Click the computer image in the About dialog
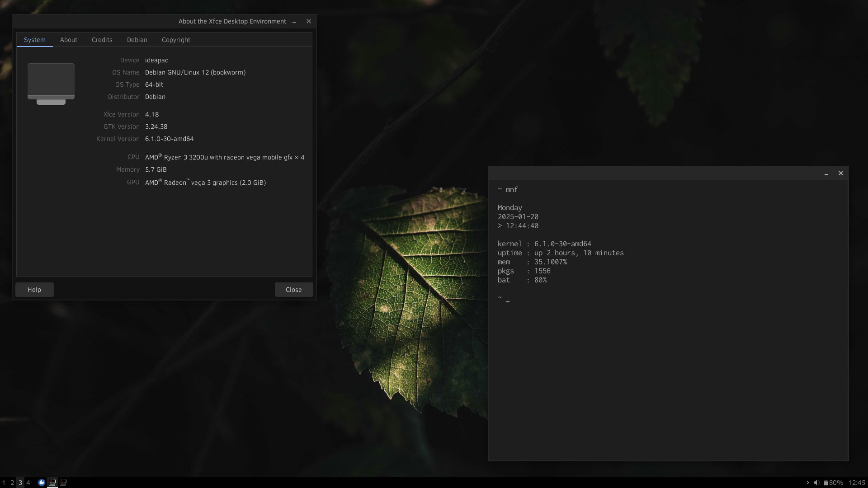The width and height of the screenshot is (868, 488). click(x=51, y=84)
